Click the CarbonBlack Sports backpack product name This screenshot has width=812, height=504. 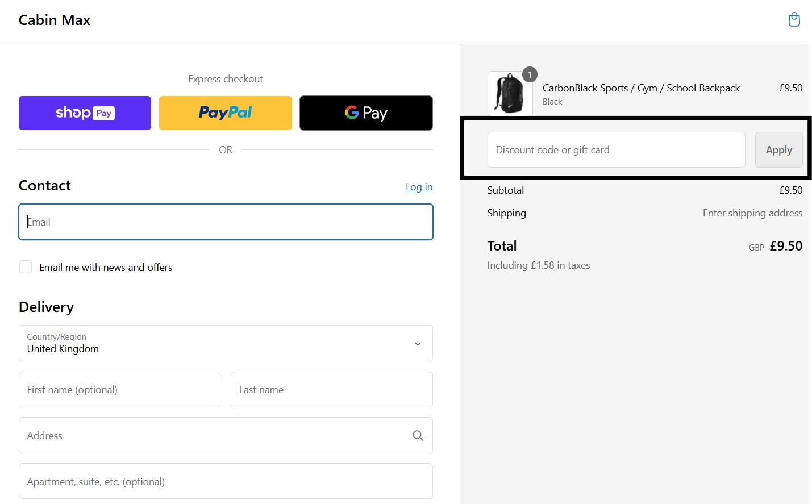tap(641, 88)
